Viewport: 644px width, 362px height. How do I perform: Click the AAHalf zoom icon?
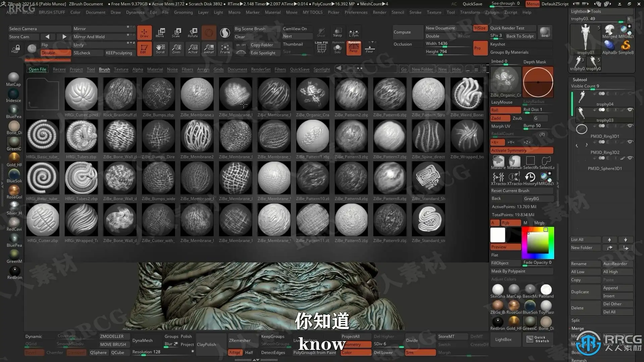(209, 49)
